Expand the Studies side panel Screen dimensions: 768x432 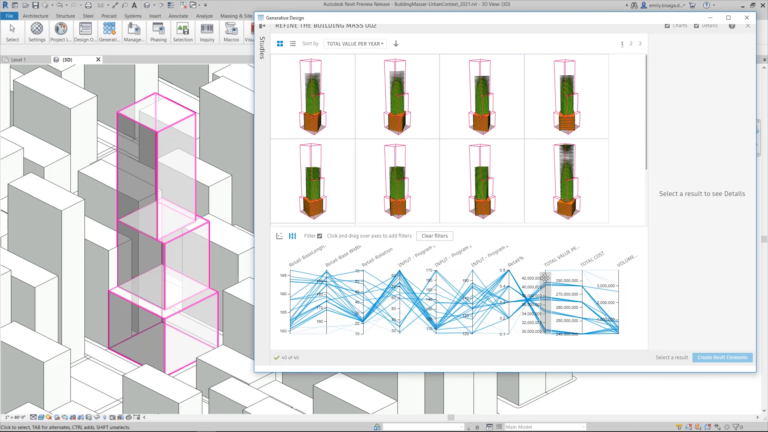click(x=262, y=48)
